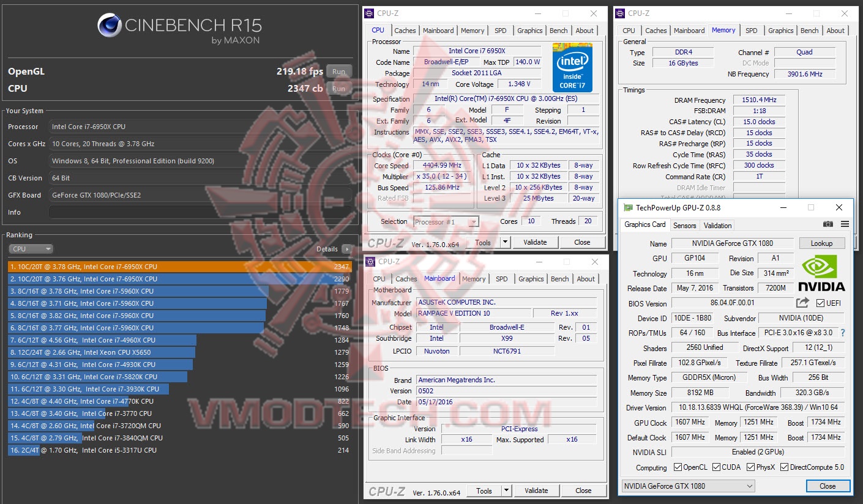Screen dimensions: 863x504
Task: Open About tab in the CPU-Z Memory window
Action: coord(835,31)
